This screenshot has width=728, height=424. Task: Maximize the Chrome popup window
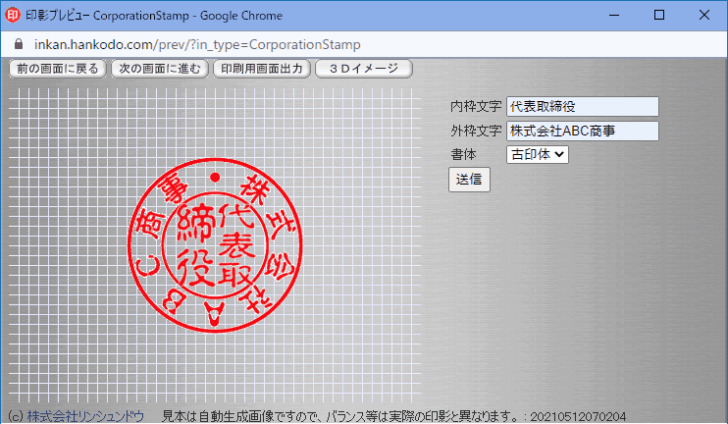658,16
